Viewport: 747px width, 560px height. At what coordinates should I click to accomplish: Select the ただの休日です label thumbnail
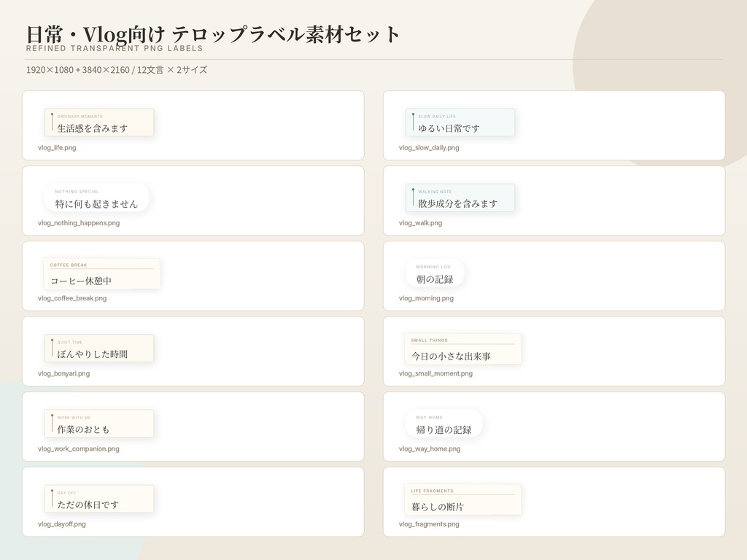[99, 499]
